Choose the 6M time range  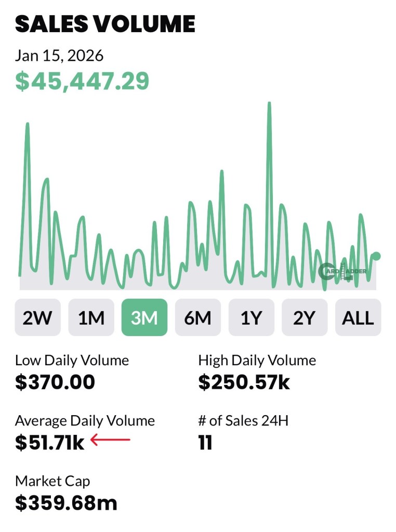tap(198, 317)
